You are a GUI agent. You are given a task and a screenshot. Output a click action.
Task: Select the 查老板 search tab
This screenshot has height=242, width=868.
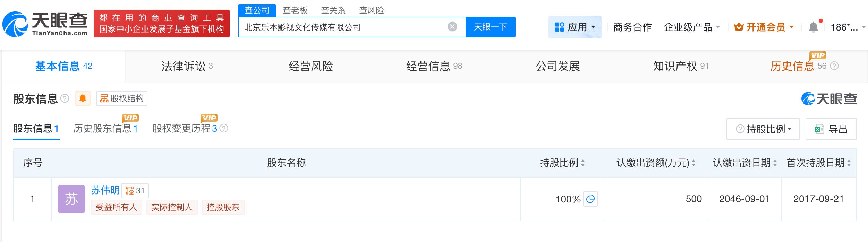pyautogui.click(x=295, y=10)
